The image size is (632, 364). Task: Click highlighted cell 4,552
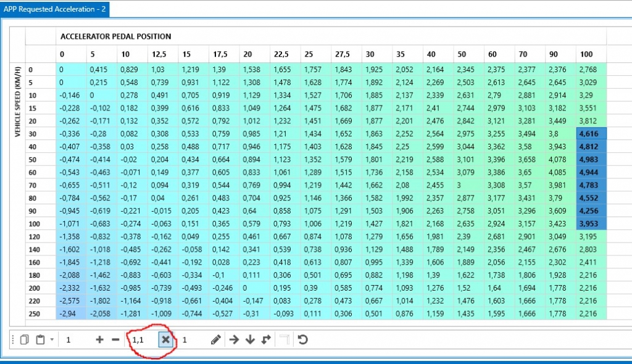[x=591, y=198]
